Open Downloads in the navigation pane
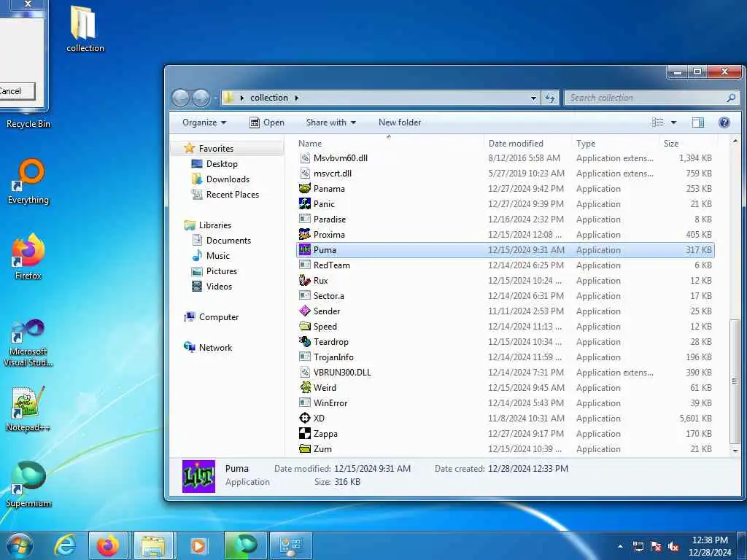Viewport: 747px width, 560px height. coord(228,179)
